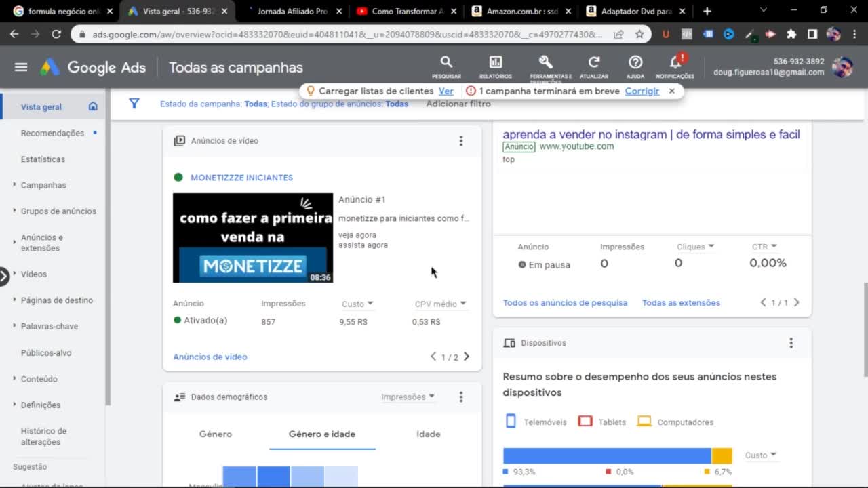
Task: Go to previous video ad page
Action: pos(433,357)
